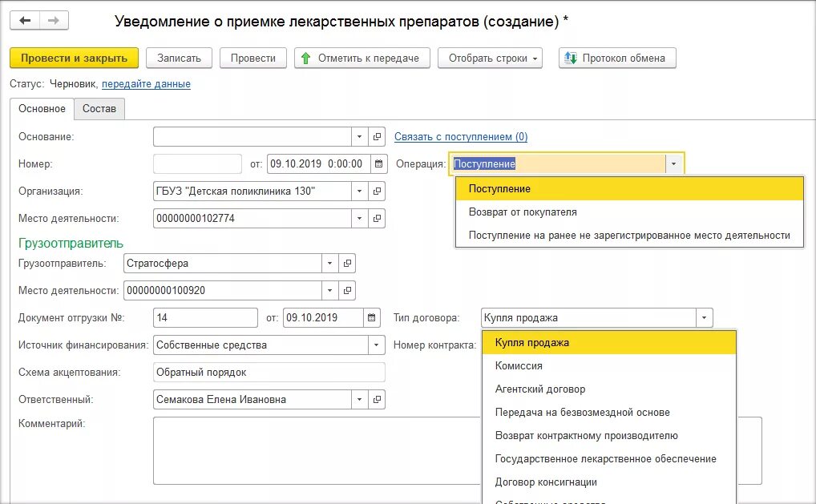Select Возврат от покупателя operation
Viewport: 816px width, 504px height.
pos(523,212)
